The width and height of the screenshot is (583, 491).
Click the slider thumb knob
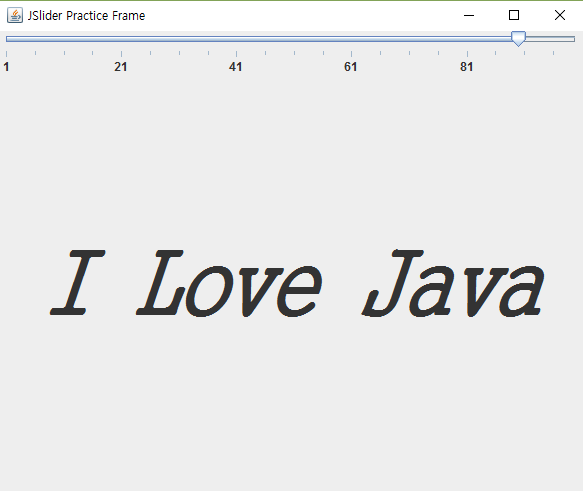pos(518,39)
